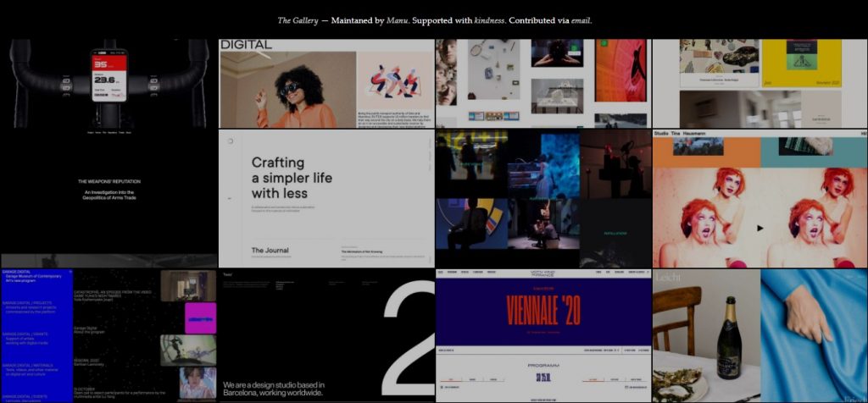
Task: Click the circle icon on Crafting thumbnail
Action: tap(231, 142)
